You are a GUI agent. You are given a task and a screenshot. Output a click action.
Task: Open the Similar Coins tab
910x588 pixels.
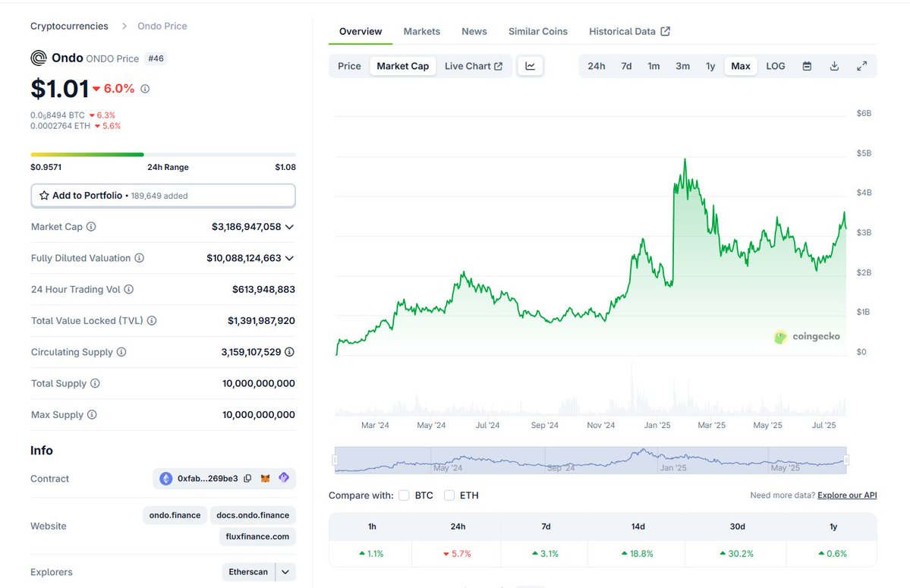point(538,31)
